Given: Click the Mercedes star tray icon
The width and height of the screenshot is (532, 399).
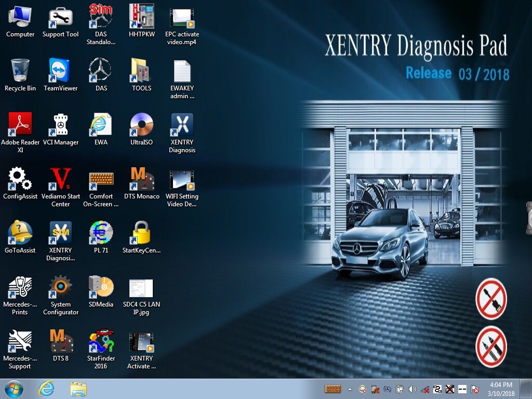Looking at the screenshot, I should point(387,389).
